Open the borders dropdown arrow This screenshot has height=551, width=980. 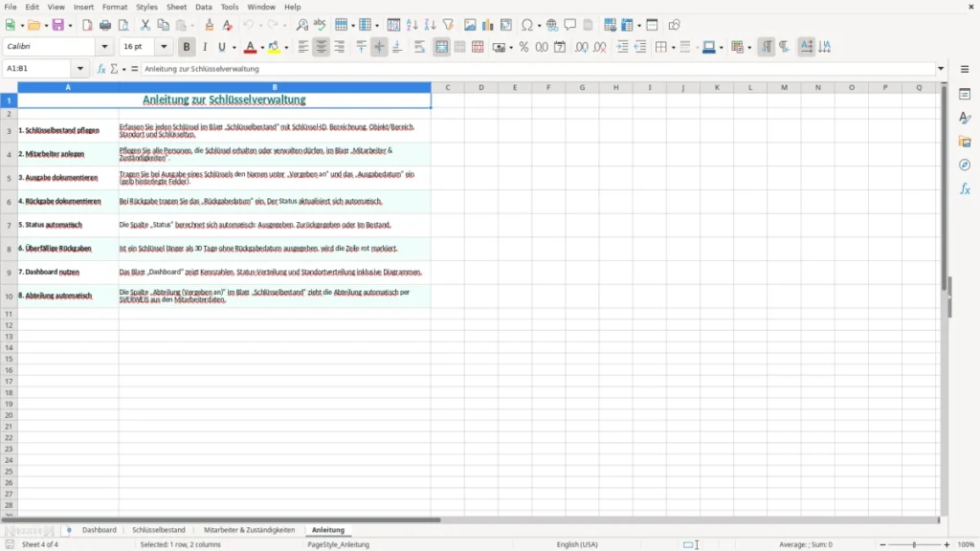673,48
